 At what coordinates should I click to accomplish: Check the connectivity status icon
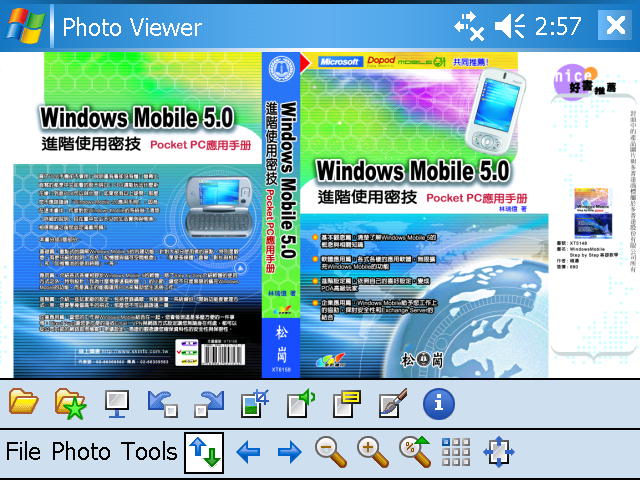(469, 27)
